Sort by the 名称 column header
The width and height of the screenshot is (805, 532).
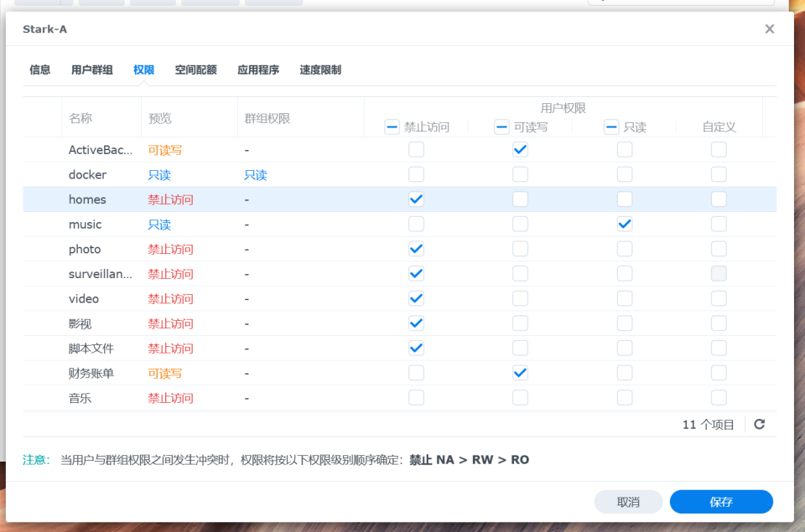80,118
